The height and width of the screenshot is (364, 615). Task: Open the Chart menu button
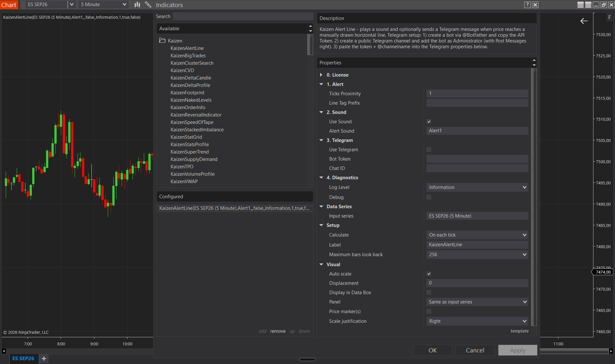[x=9, y=5]
